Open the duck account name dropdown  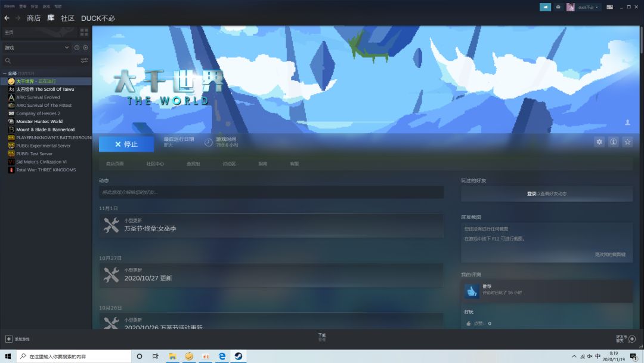588,7
